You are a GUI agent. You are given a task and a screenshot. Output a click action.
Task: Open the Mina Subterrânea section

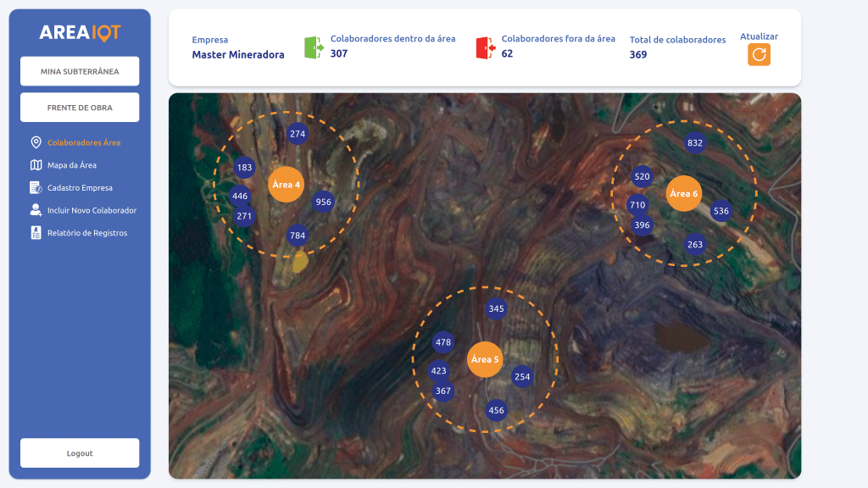pyautogui.click(x=80, y=71)
